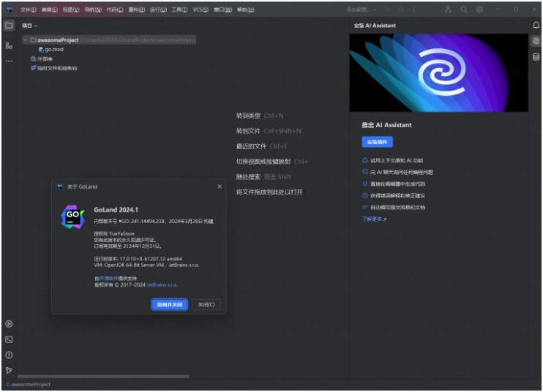543x392 pixels.
Task: Click the GoLand 2024.1 version title
Action: pyautogui.click(x=116, y=210)
